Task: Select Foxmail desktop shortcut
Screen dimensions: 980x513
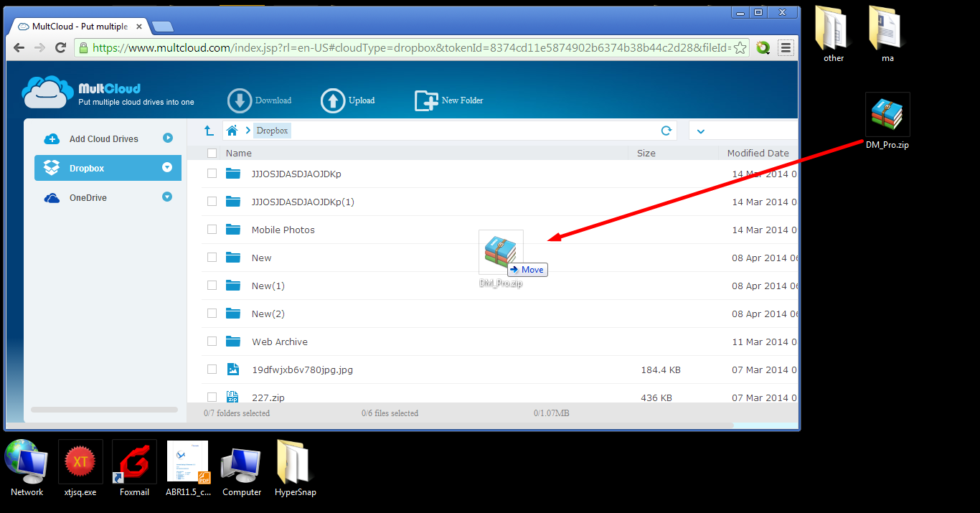Action: (134, 469)
